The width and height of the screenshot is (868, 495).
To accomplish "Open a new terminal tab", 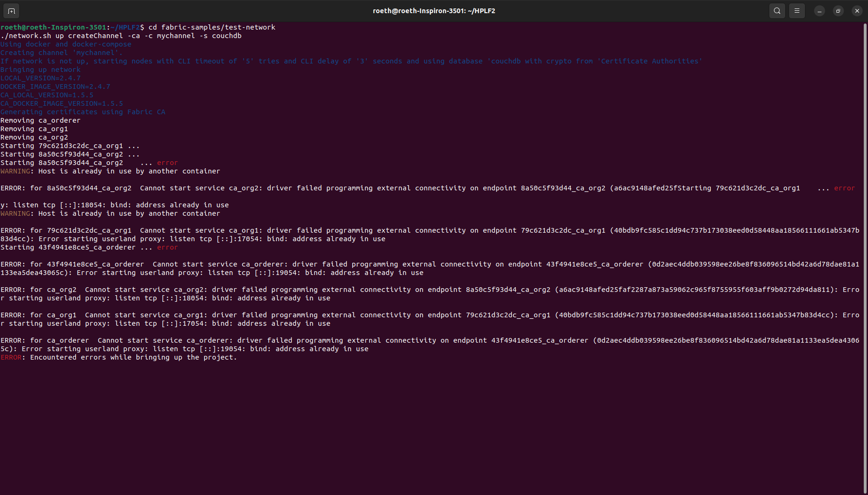I will (11, 11).
